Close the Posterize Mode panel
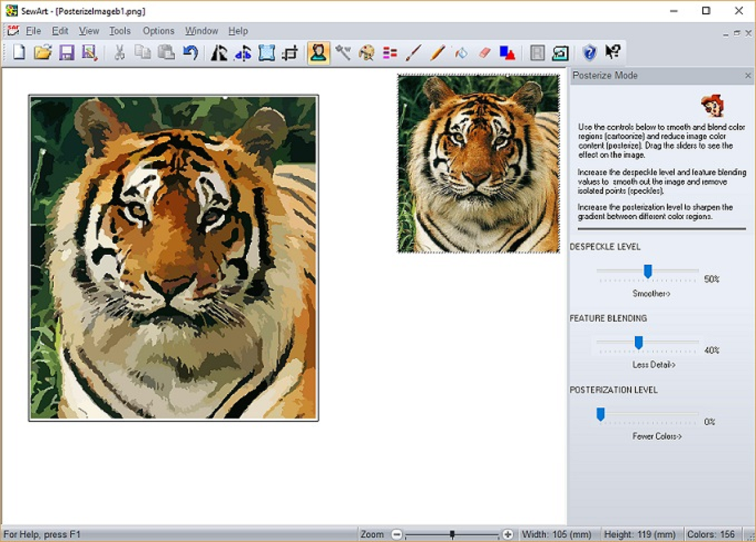Screen dimensions: 756x542 [x=748, y=75]
